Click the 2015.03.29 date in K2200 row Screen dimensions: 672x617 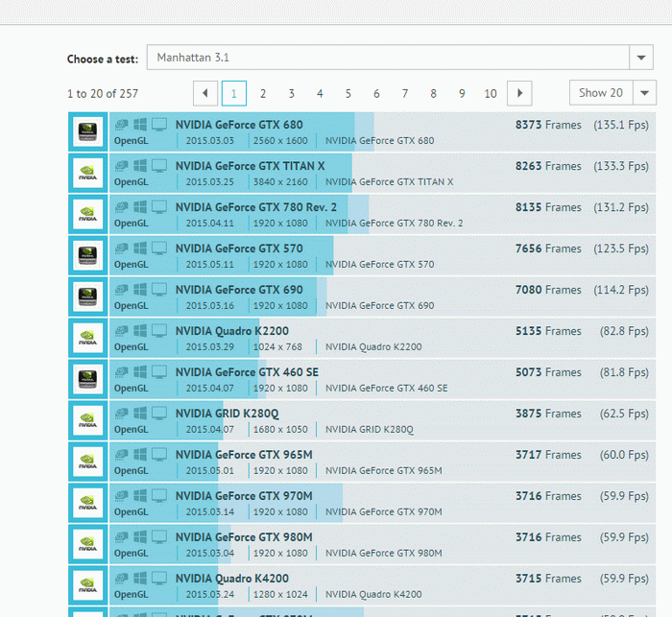(210, 347)
